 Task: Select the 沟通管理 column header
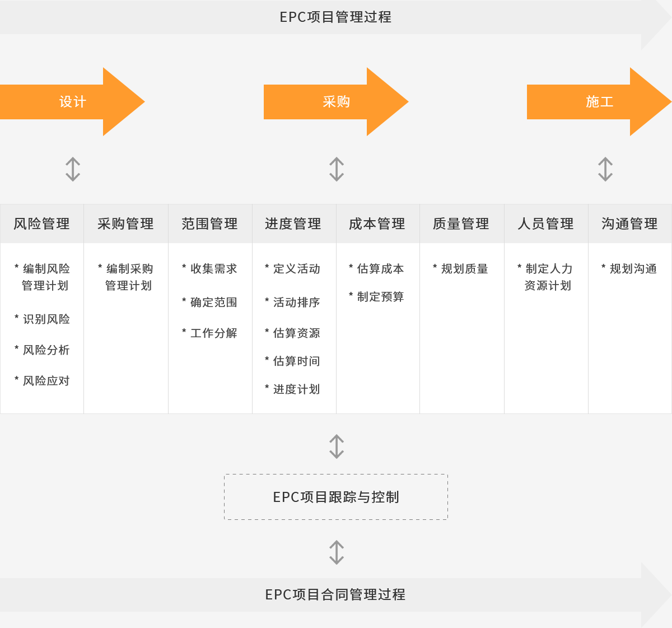630,224
